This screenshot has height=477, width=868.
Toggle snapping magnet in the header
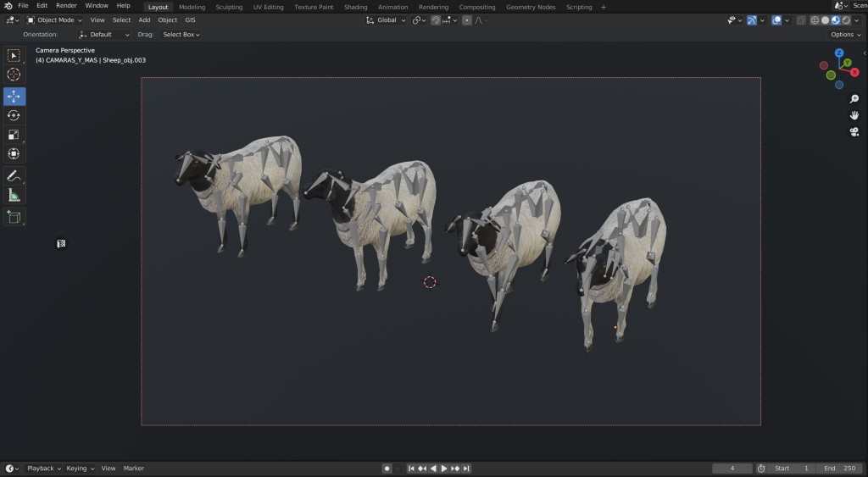436,20
